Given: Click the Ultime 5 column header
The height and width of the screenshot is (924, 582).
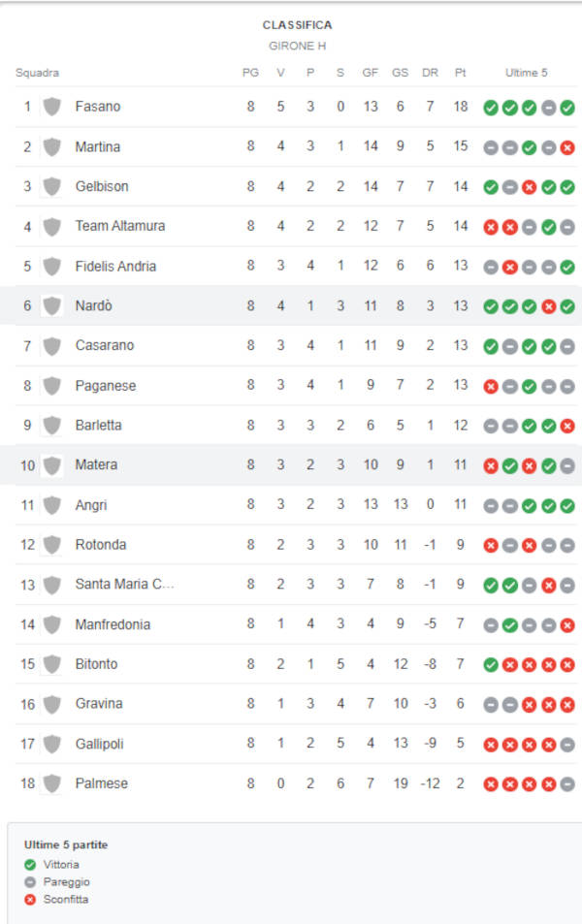Looking at the screenshot, I should 526,73.
